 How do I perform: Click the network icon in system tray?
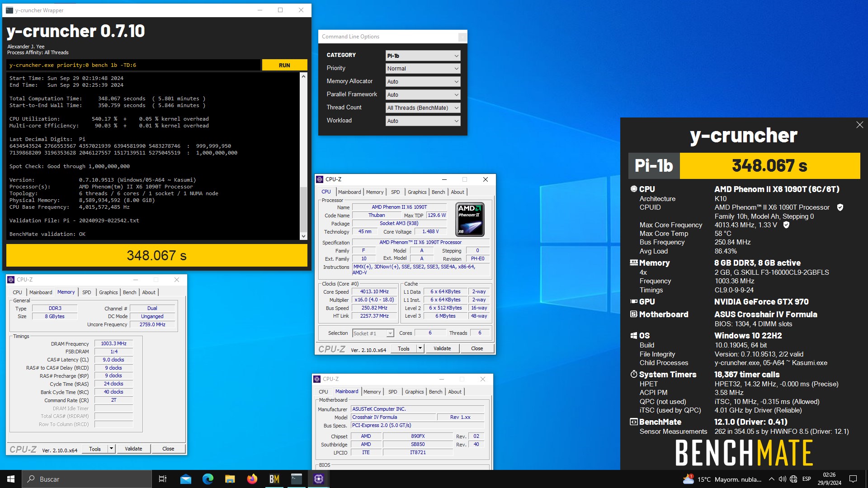(793, 479)
